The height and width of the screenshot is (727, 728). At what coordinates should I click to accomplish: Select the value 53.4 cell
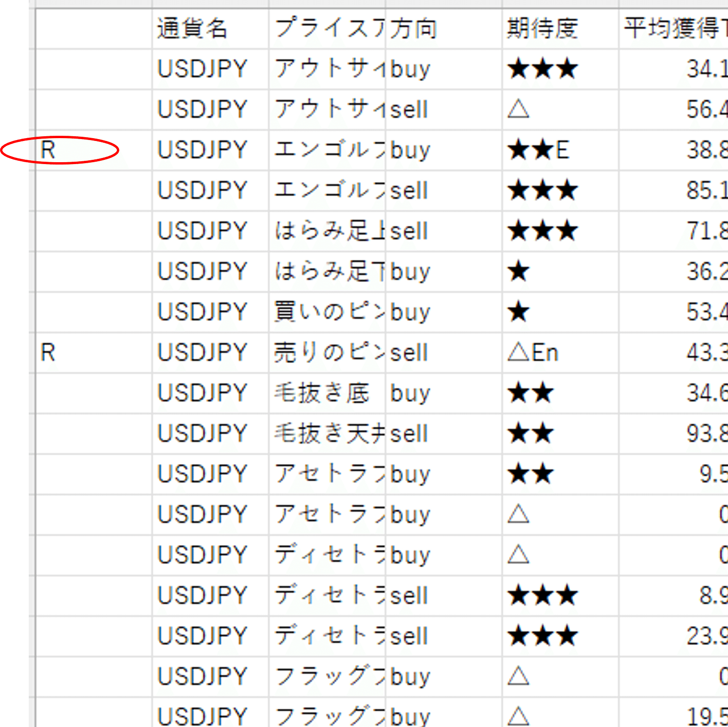(674, 312)
